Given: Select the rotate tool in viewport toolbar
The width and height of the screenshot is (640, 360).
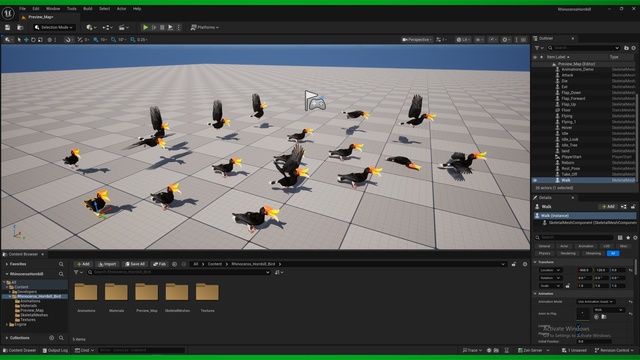Looking at the screenshot, I should tap(33, 40).
